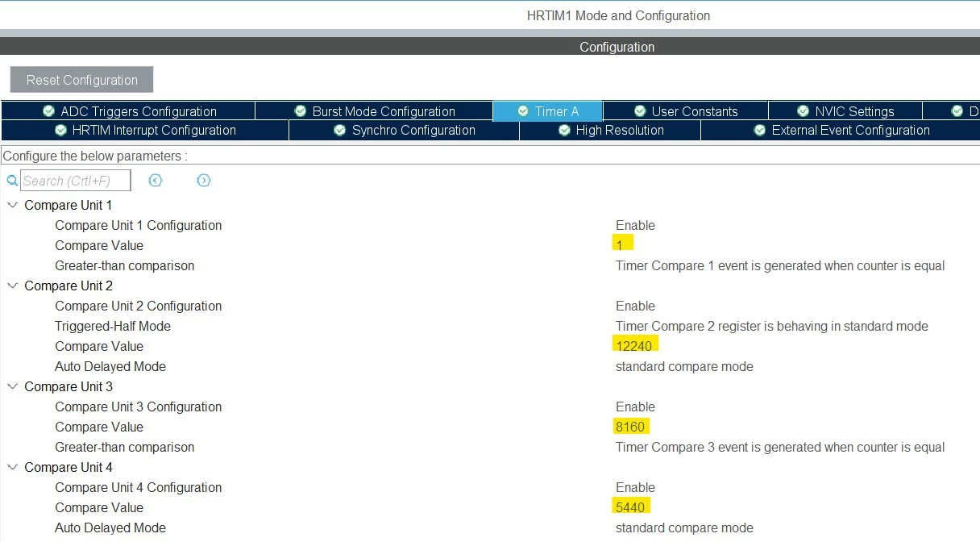Viewport: 980px width, 542px height.
Task: Go to next search result arrow
Action: coord(204,181)
